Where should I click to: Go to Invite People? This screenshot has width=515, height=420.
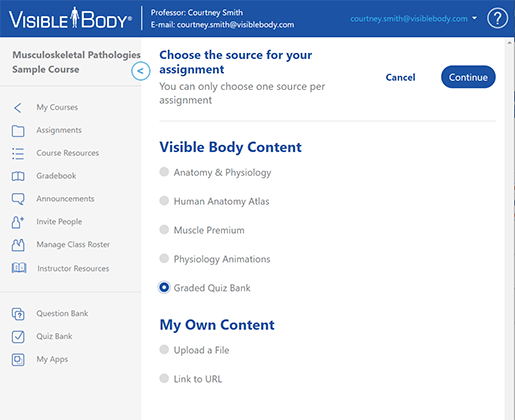[x=59, y=222]
